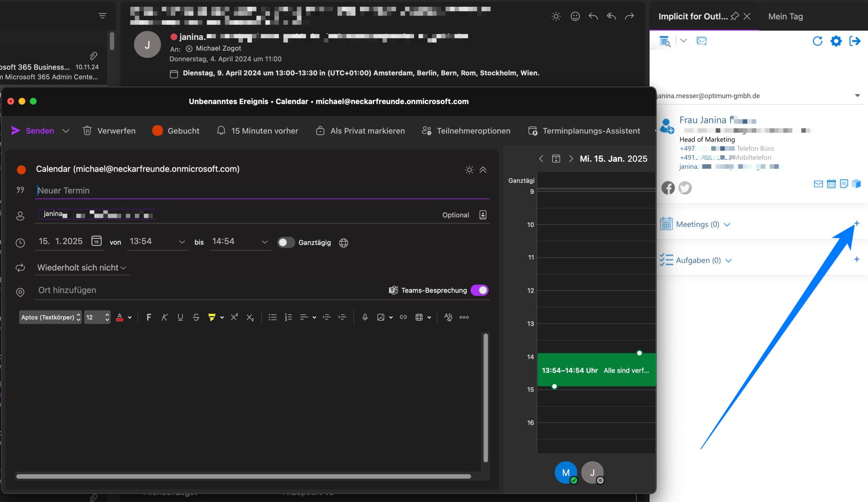This screenshot has height=502, width=868.
Task: Decrease paragraph indent
Action: pyautogui.click(x=327, y=317)
